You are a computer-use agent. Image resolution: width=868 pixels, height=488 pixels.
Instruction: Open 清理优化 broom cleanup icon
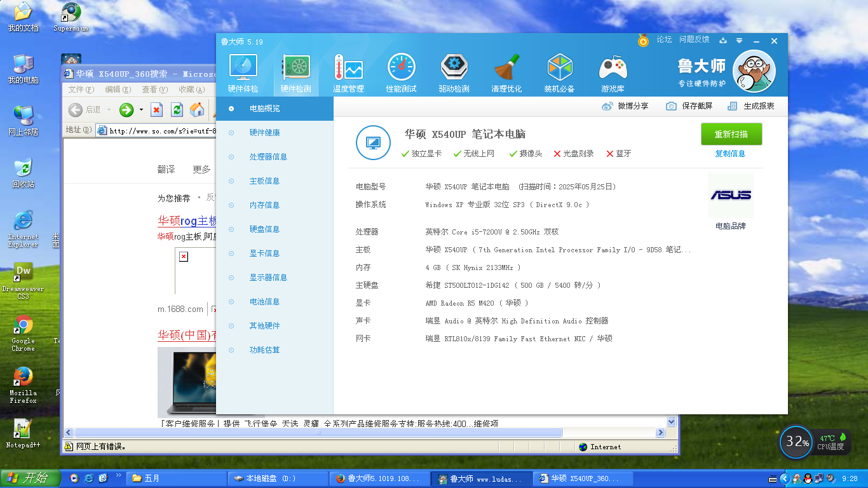506,67
